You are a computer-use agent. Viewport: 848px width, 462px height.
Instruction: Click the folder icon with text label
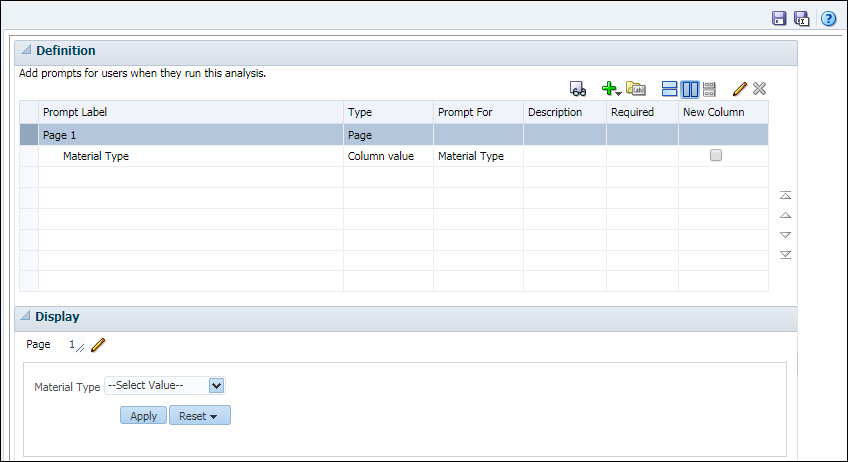pyautogui.click(x=636, y=89)
